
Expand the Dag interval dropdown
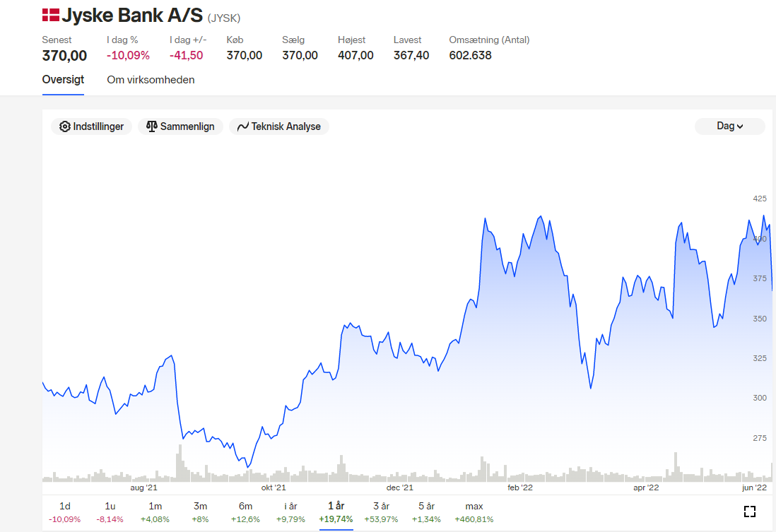[730, 126]
